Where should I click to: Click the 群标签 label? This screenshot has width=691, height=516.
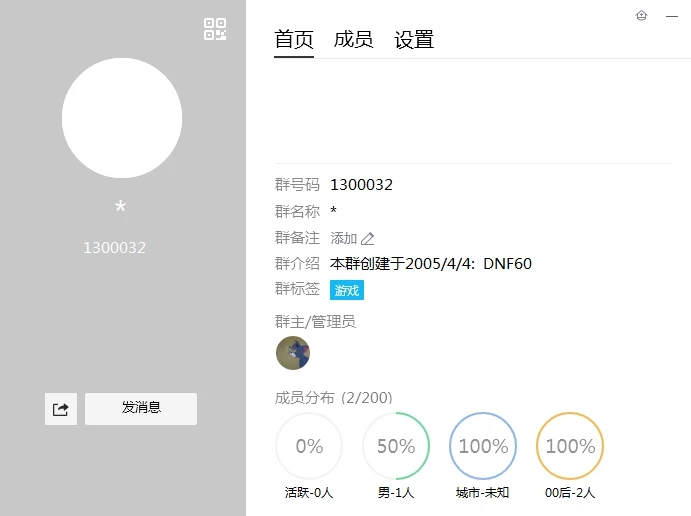coord(297,289)
